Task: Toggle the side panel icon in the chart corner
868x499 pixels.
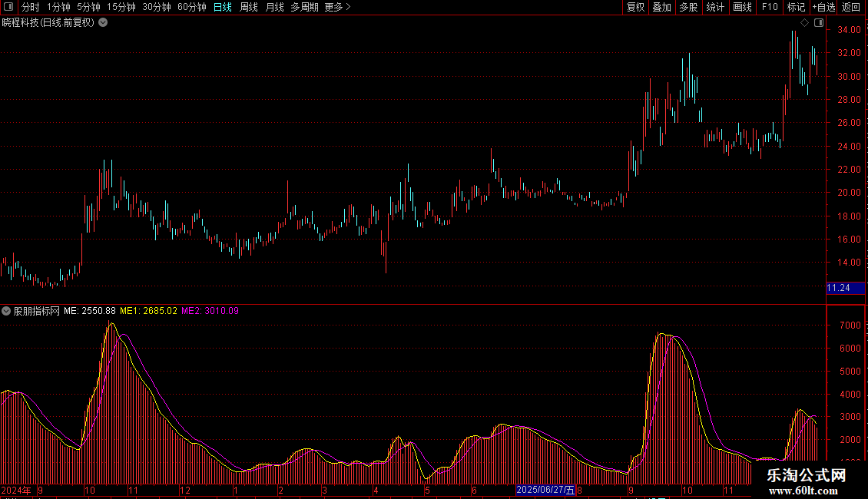Action: click(819, 23)
